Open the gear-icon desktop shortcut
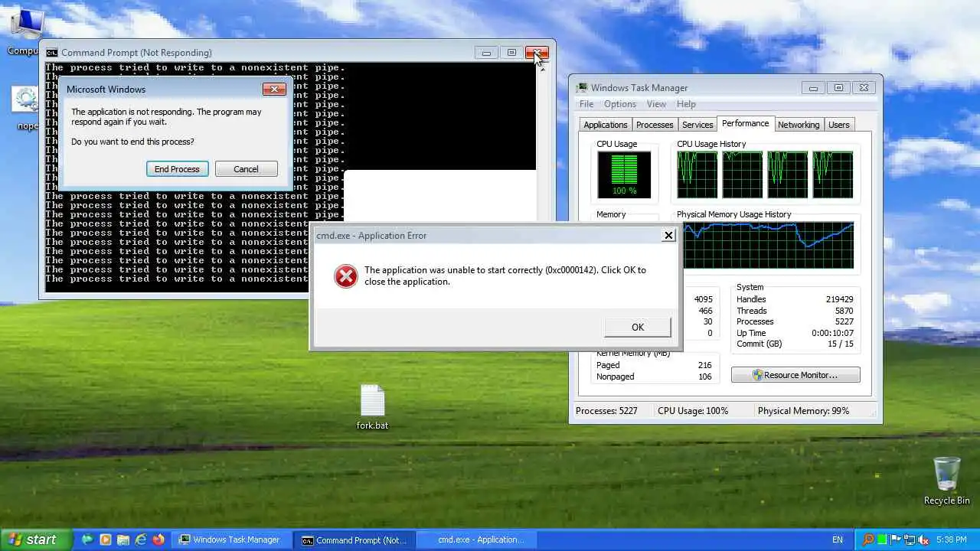Image resolution: width=980 pixels, height=551 pixels. (26, 99)
